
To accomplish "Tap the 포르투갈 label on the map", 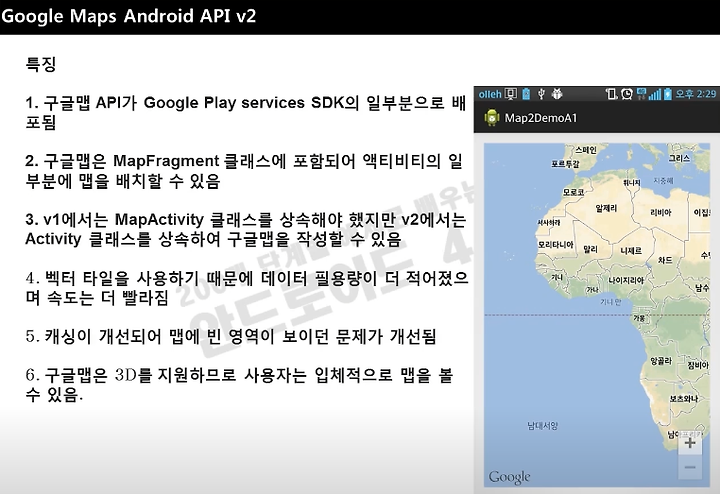I will (565, 164).
